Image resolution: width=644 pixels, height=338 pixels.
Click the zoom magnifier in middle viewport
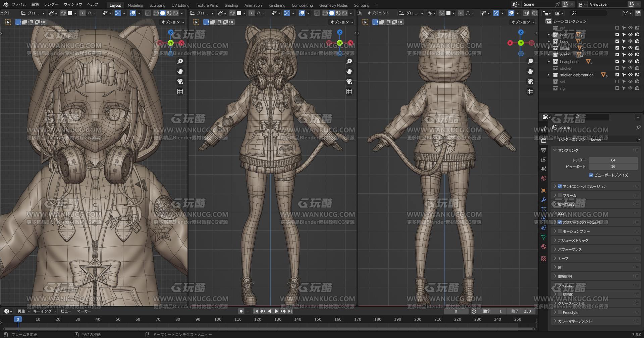coord(349,61)
